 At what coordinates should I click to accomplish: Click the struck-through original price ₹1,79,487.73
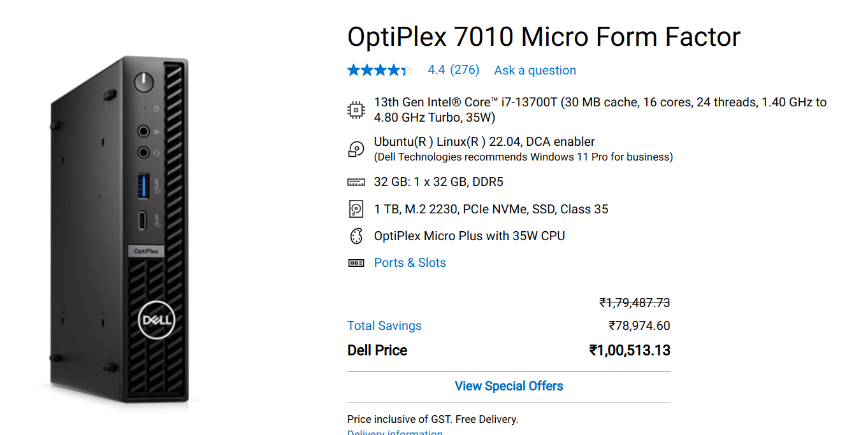[635, 303]
